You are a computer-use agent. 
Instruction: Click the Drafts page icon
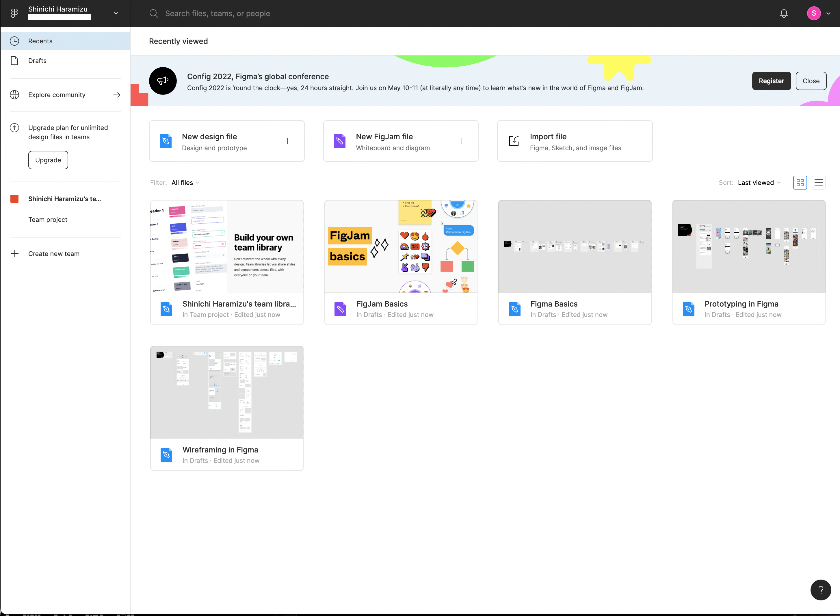(x=14, y=61)
